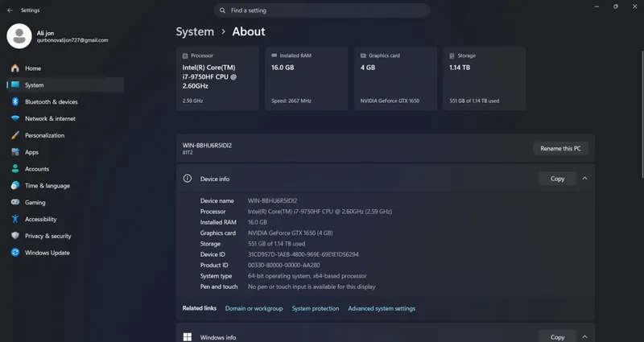Click the Device name value in Device info
The height and width of the screenshot is (342, 644).
[x=272, y=200]
